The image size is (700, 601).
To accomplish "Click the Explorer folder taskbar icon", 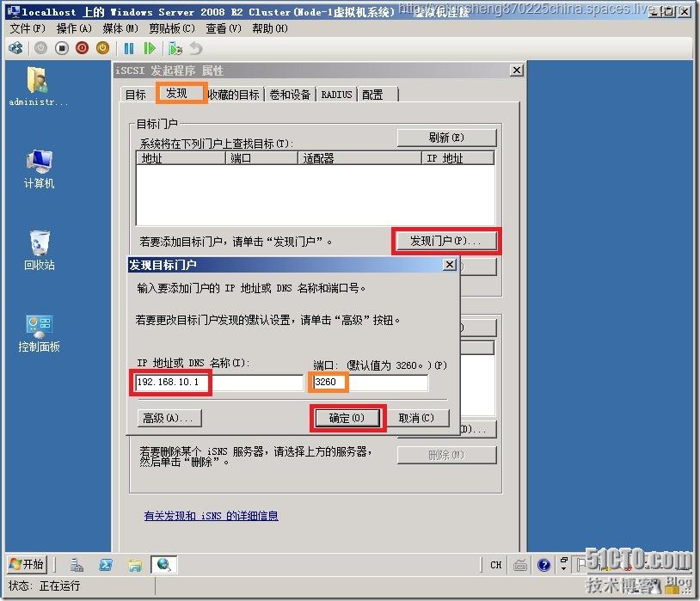I will click(135, 565).
